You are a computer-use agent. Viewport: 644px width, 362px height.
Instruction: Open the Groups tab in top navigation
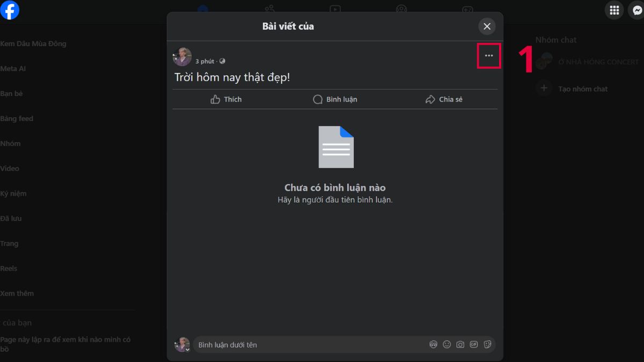click(401, 9)
